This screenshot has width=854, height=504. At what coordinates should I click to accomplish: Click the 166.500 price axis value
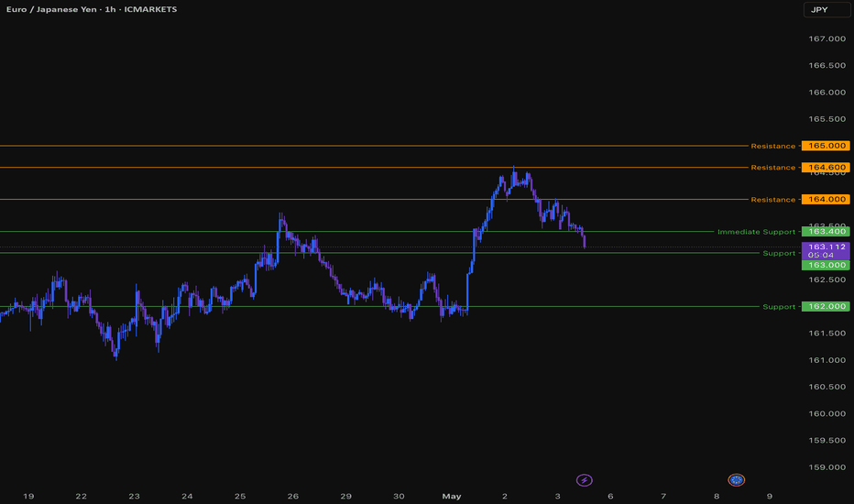[827, 65]
